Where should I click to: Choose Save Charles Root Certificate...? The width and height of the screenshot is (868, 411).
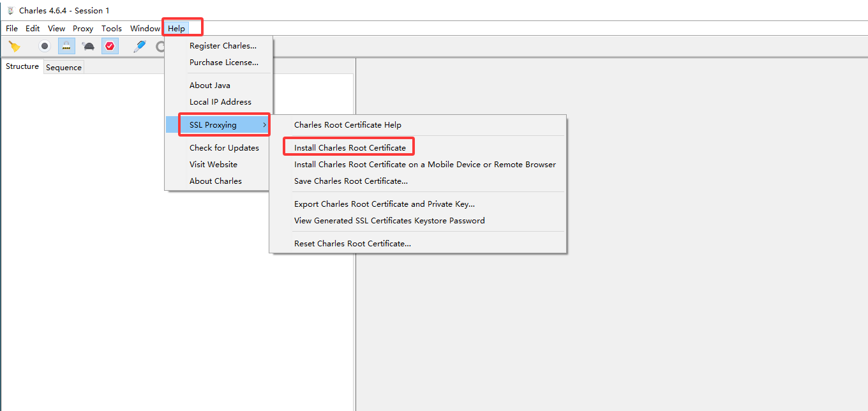(418, 181)
